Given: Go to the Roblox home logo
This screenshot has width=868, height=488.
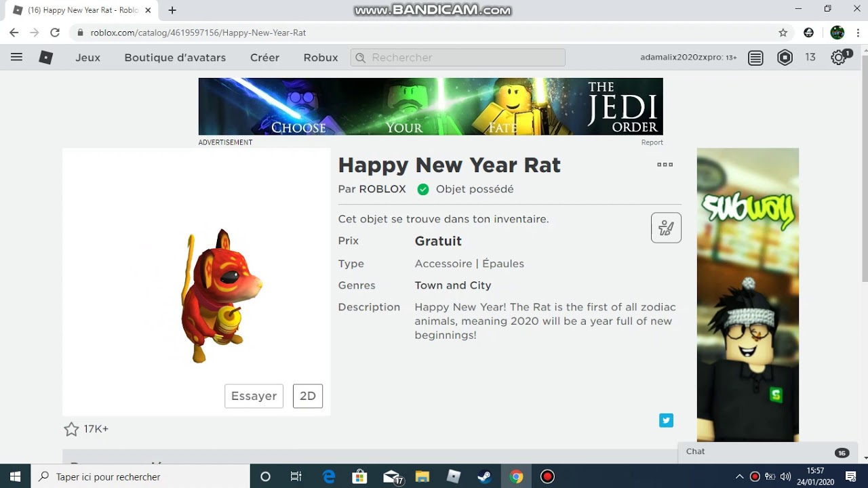Looking at the screenshot, I should pos(46,58).
